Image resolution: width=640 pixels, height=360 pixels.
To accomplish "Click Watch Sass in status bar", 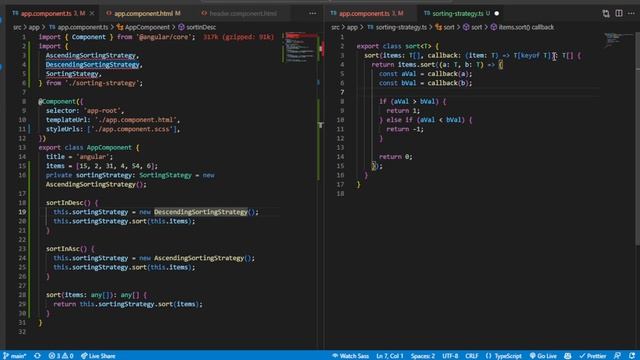I will point(351,356).
